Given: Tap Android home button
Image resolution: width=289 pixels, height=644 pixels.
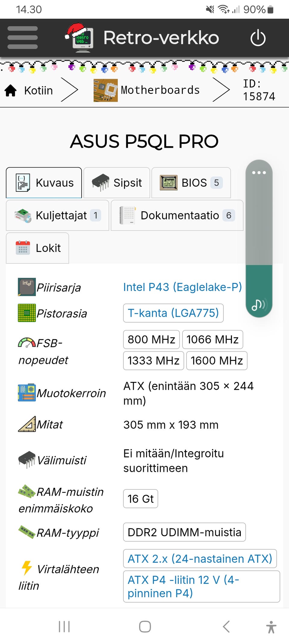Looking at the screenshot, I should tap(145, 627).
